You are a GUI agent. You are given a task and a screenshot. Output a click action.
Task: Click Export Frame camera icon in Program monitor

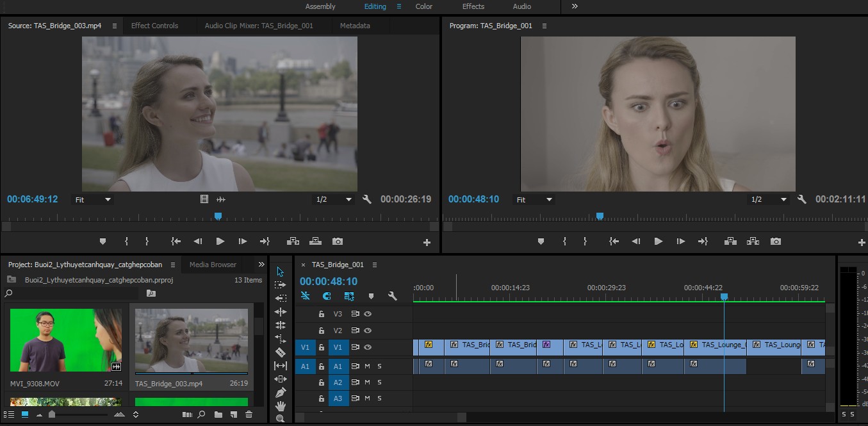tap(776, 242)
